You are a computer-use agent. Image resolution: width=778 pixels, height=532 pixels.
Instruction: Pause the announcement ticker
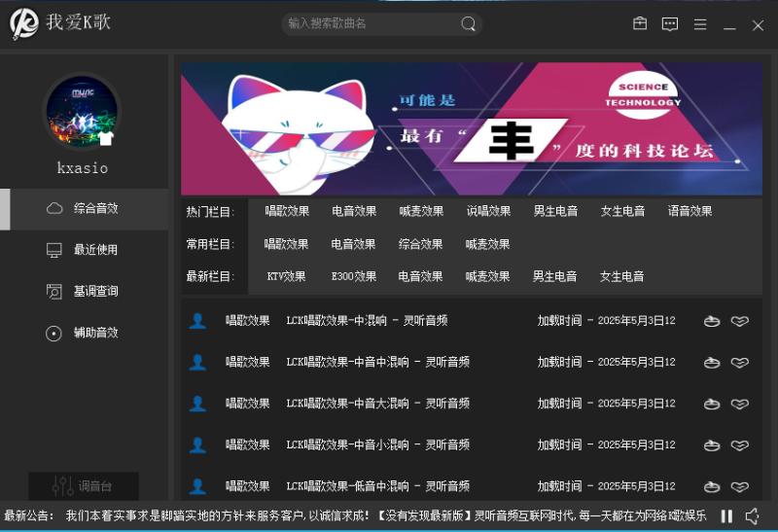[x=726, y=516]
